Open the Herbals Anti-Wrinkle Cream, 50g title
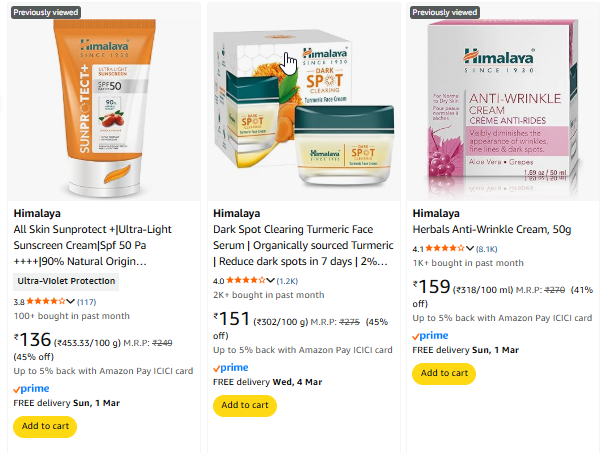Screen dimensions: 606x453 492,230
